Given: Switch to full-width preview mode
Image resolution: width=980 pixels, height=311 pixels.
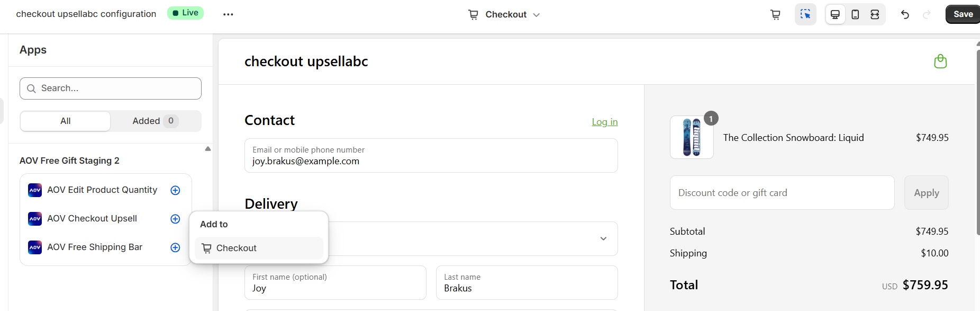Looking at the screenshot, I should (875, 14).
